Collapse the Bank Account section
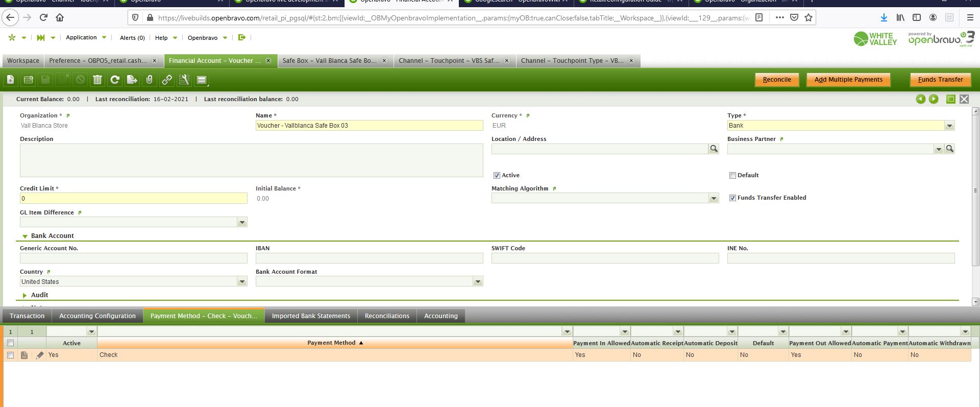The width and height of the screenshot is (980, 407). click(x=25, y=236)
